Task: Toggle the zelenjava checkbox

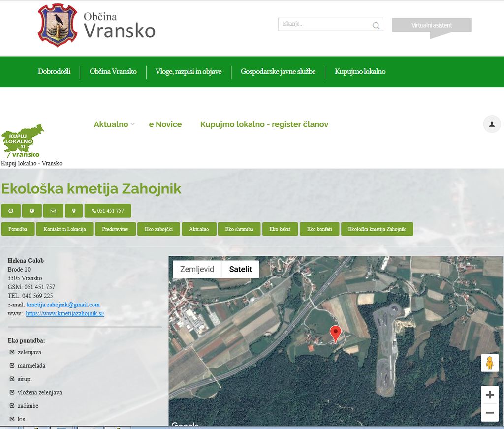Action: pyautogui.click(x=12, y=352)
